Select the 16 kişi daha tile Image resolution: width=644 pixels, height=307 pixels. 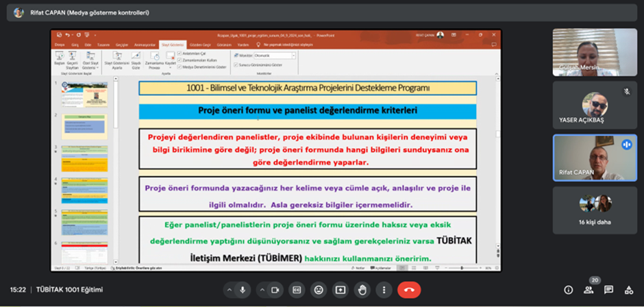point(594,210)
